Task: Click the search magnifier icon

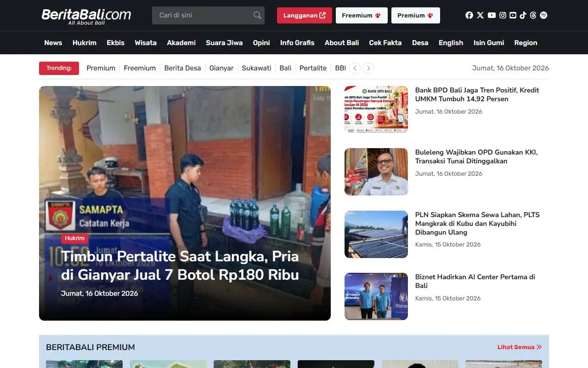Action: tap(257, 15)
